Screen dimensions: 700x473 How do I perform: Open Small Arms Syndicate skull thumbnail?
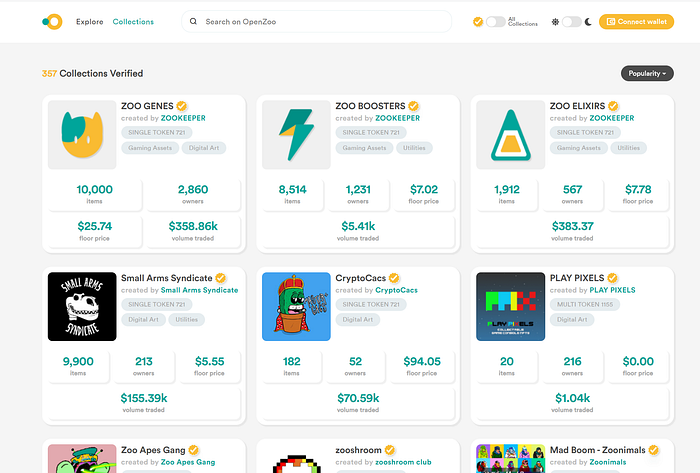(x=82, y=307)
